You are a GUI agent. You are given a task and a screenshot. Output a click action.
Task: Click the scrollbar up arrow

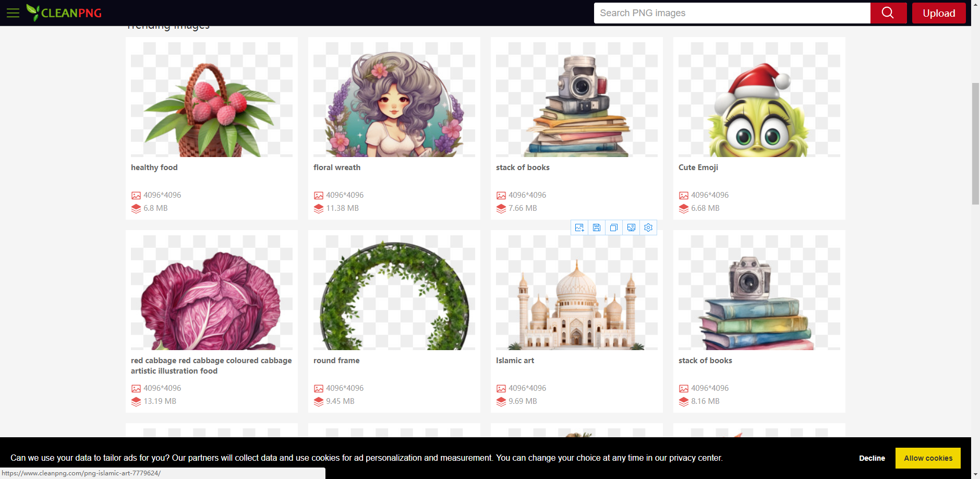click(x=975, y=4)
